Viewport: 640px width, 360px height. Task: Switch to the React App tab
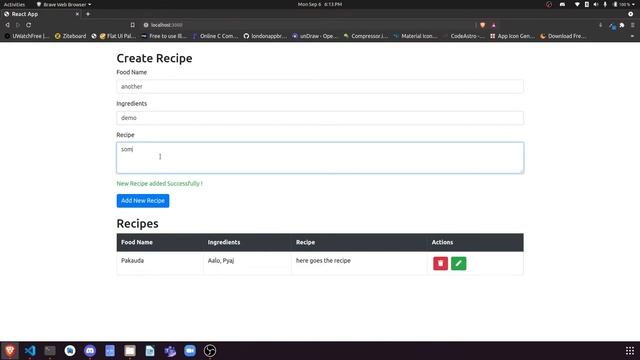pyautogui.click(x=41, y=14)
